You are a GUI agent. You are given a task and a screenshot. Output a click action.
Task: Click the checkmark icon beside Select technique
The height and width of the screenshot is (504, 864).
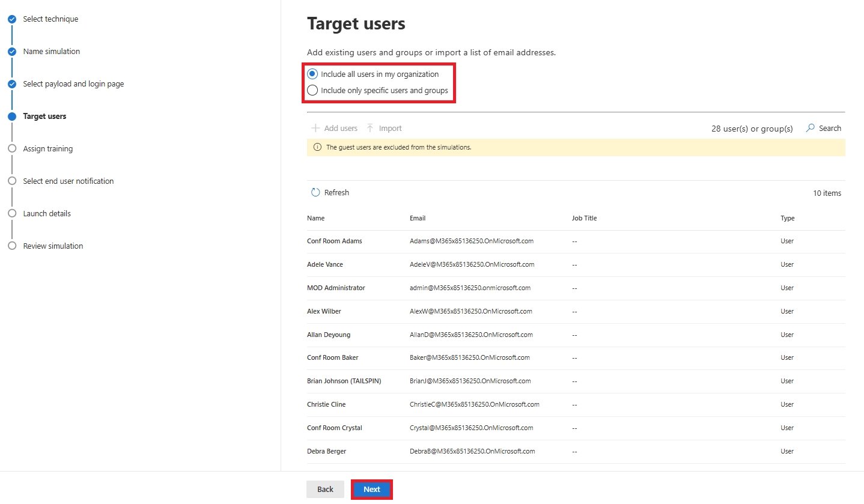(12, 19)
